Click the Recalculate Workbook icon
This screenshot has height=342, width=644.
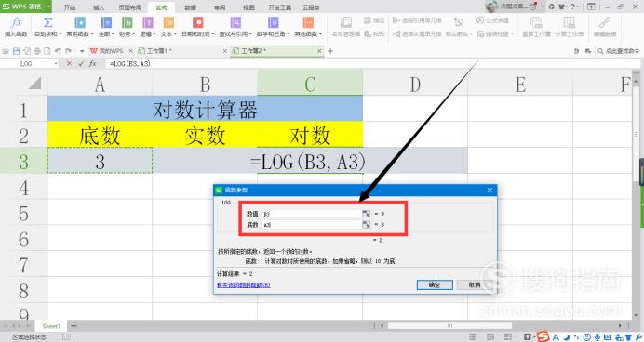coord(536,22)
